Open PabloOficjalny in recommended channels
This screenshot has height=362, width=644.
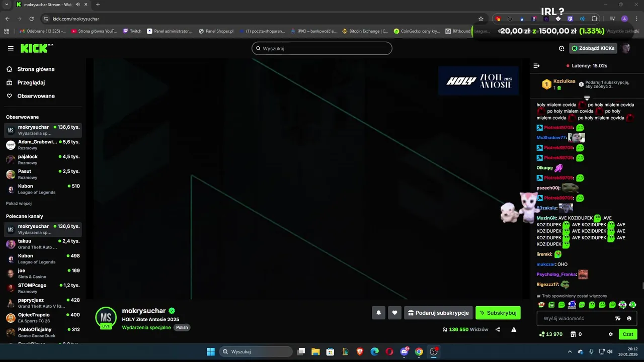tap(43, 332)
